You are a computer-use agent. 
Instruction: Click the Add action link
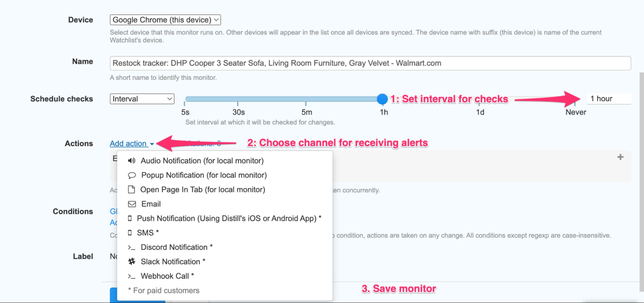tap(128, 143)
